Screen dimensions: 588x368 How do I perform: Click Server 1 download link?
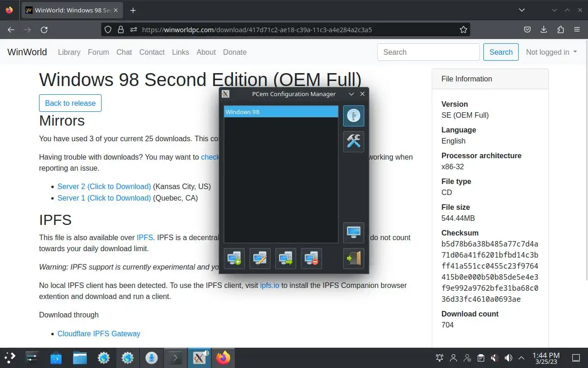click(x=104, y=198)
